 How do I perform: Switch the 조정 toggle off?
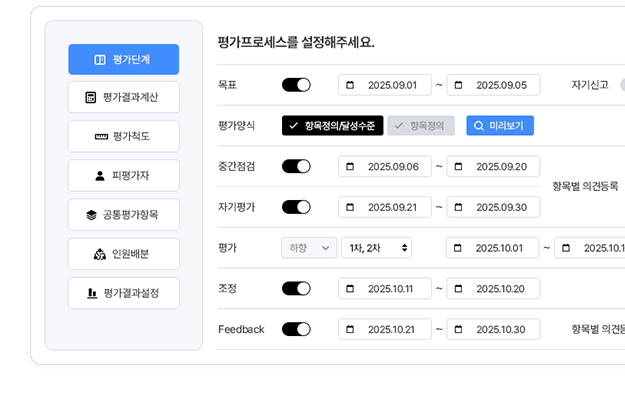click(296, 289)
